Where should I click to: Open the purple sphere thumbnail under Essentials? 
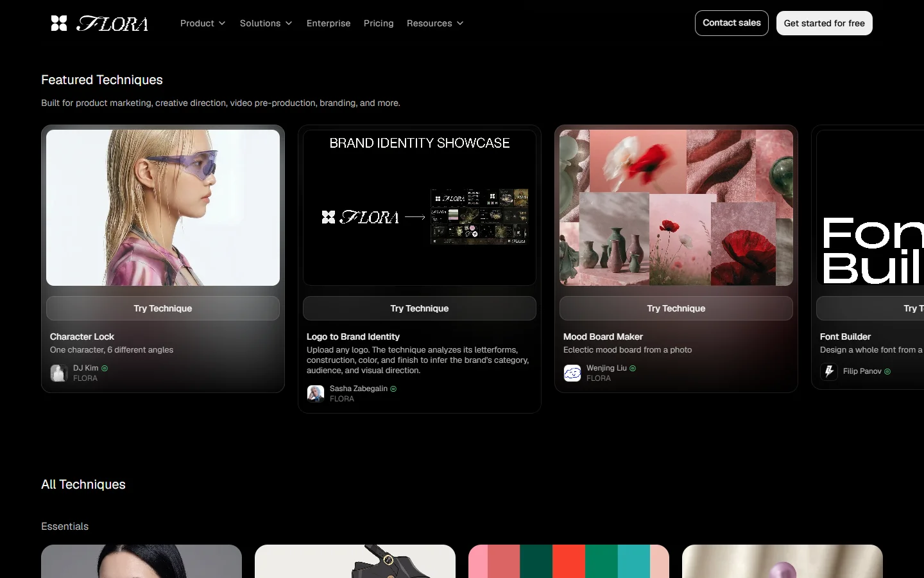click(x=782, y=561)
